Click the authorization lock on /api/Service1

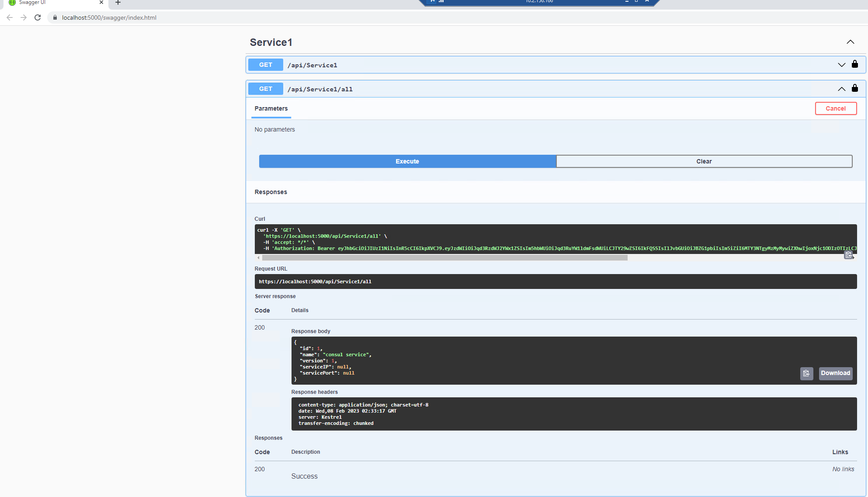coord(855,64)
